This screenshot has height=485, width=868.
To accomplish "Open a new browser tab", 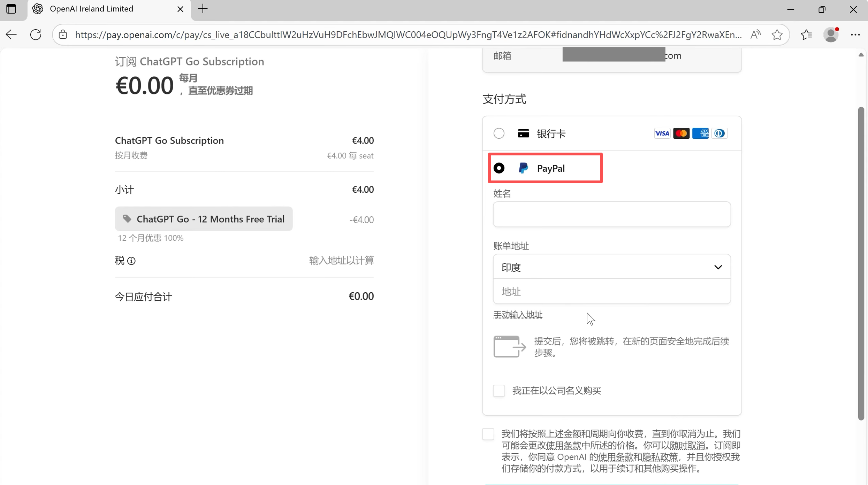I will [203, 9].
